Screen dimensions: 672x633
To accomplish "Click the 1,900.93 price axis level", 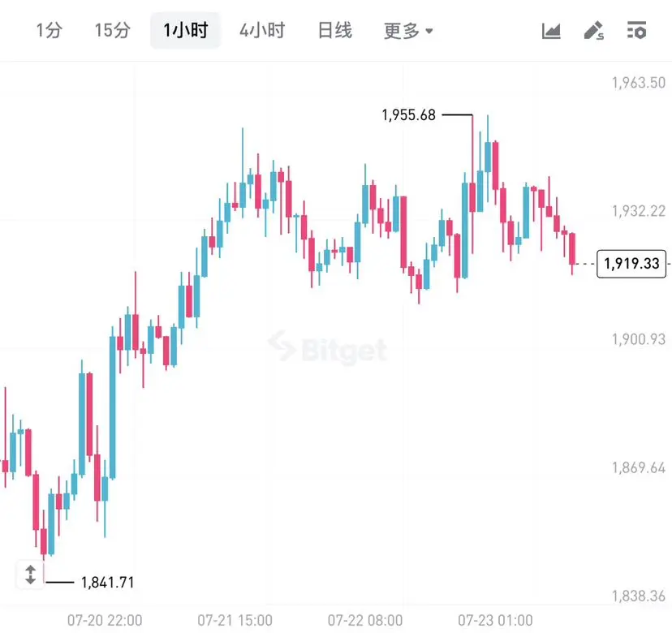I will (x=639, y=339).
